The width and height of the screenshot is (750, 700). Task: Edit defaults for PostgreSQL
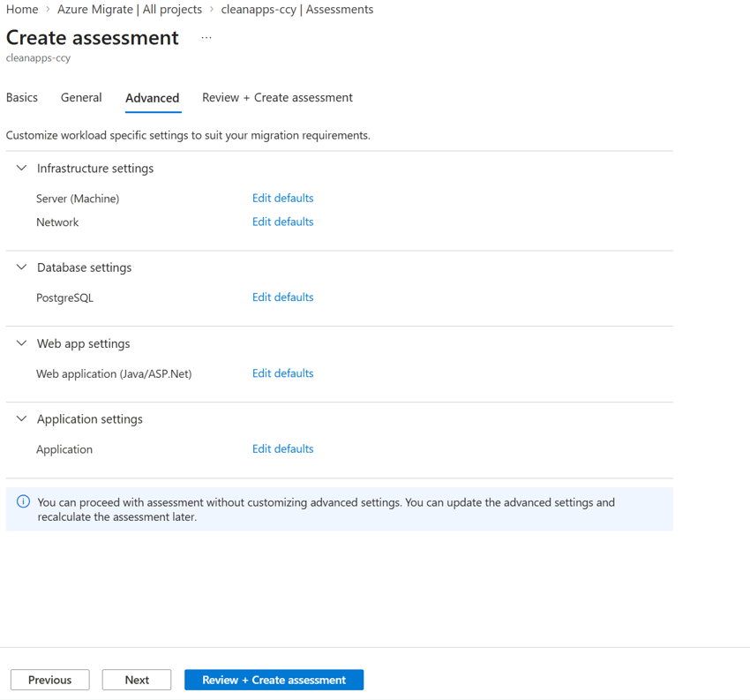tap(282, 297)
